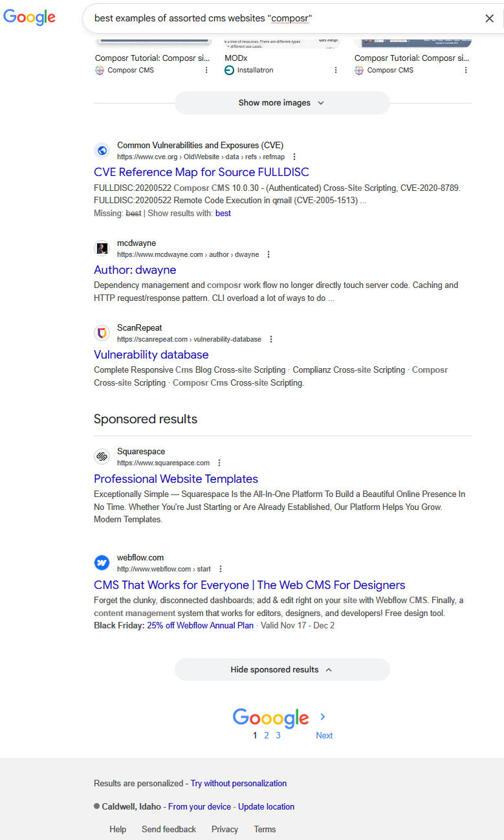Click the mcdwayne author profile favicon

102,248
